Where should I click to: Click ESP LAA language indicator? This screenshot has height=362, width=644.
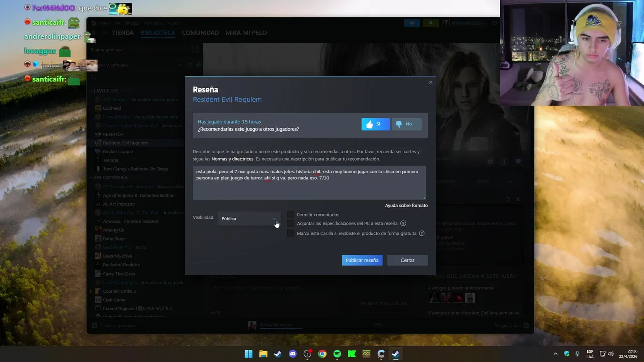pos(590,354)
